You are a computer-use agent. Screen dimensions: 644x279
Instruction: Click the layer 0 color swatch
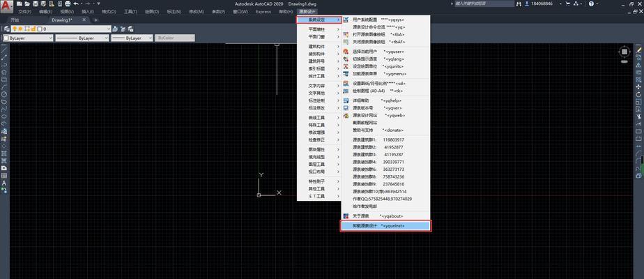tap(40, 29)
